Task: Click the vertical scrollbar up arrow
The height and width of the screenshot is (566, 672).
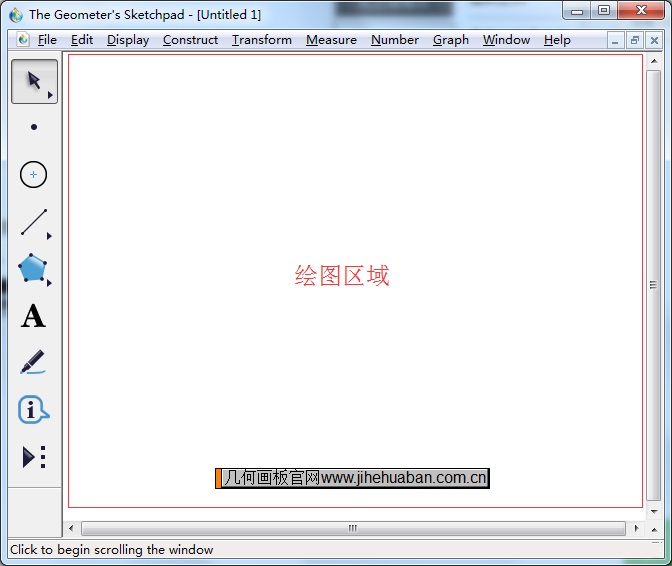Action: coord(654,61)
